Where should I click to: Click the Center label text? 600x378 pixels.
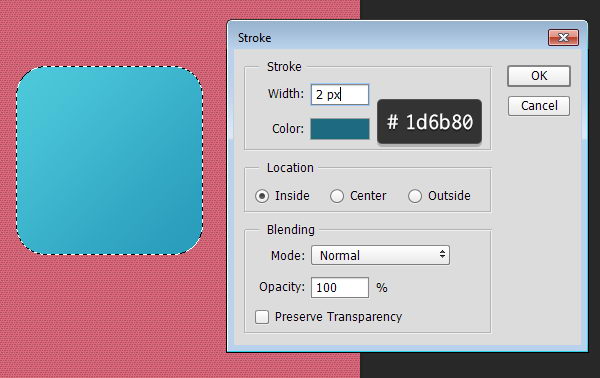(x=368, y=196)
